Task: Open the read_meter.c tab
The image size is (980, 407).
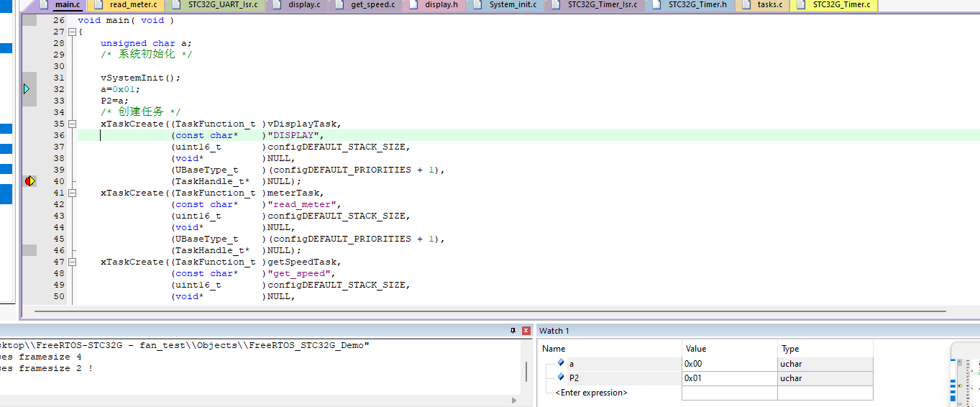Action: [126, 5]
